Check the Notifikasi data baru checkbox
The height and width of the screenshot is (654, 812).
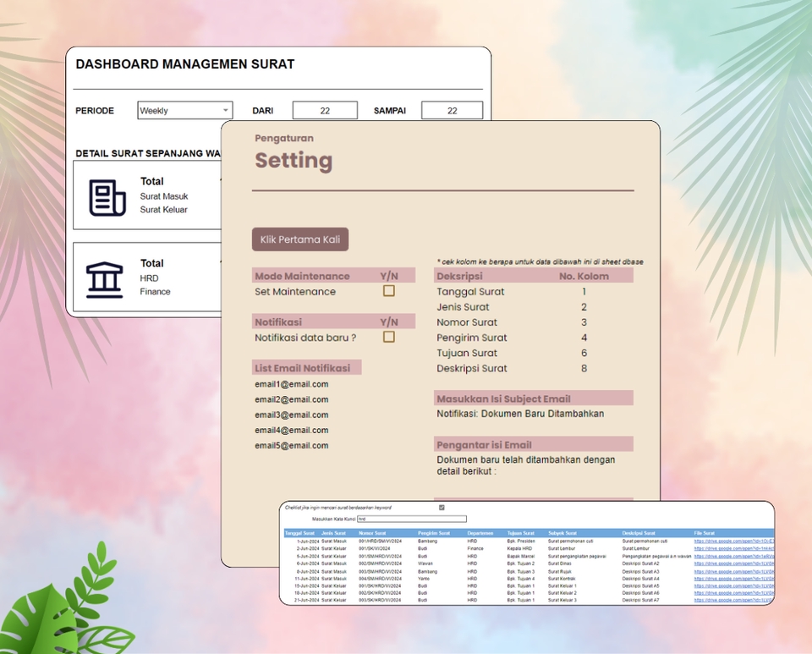[388, 336]
